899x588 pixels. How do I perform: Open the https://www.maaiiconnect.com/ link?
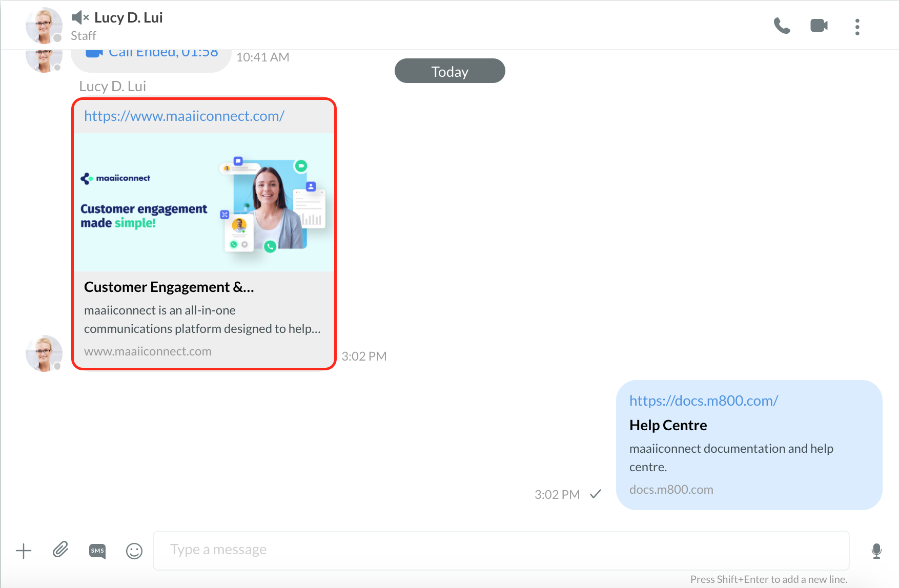(185, 116)
